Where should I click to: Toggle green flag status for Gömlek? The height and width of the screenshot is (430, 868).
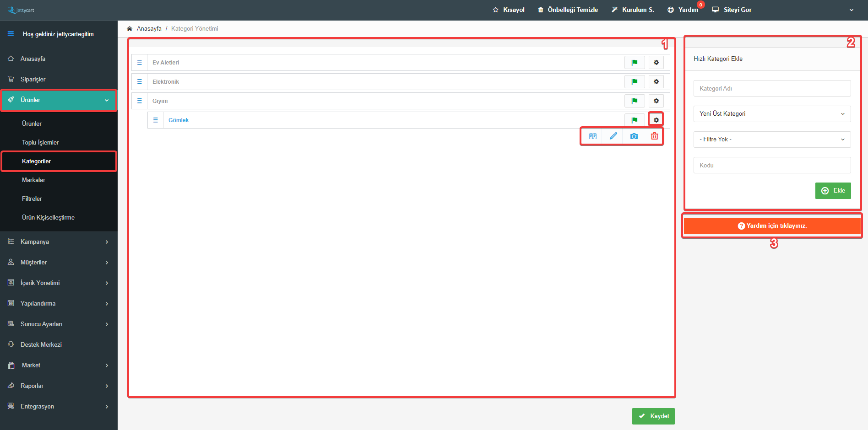[x=635, y=120]
